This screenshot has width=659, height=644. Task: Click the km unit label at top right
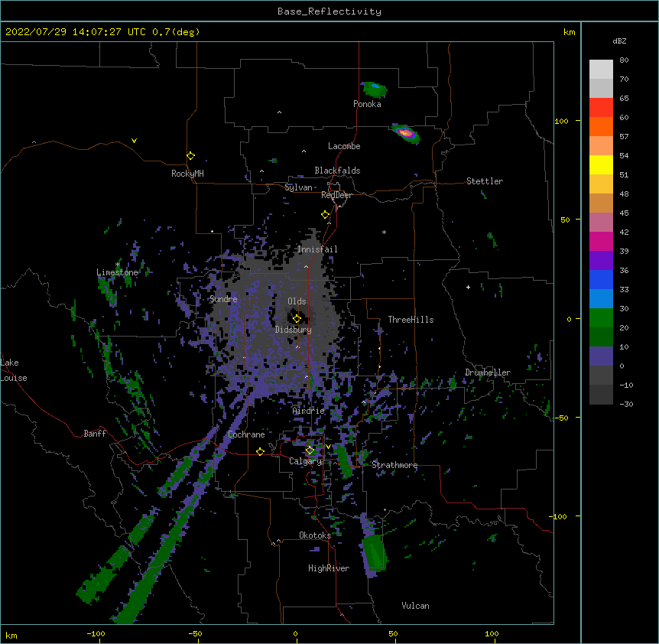570,32
